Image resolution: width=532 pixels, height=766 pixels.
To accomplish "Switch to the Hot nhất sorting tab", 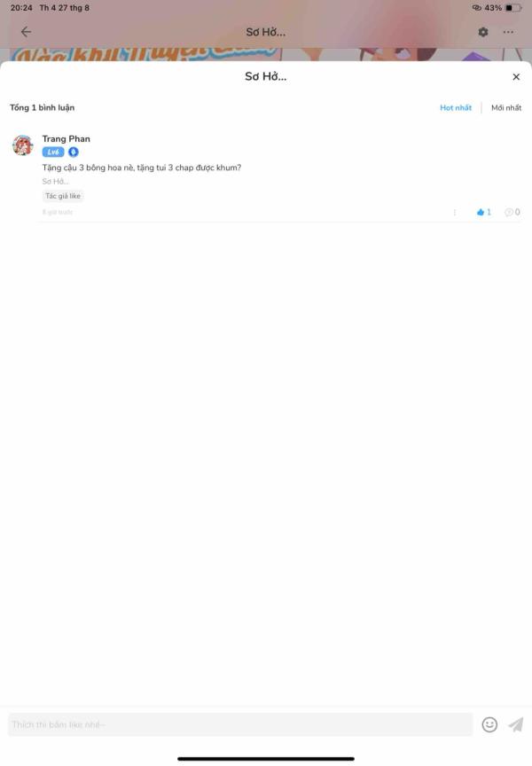I will [455, 107].
